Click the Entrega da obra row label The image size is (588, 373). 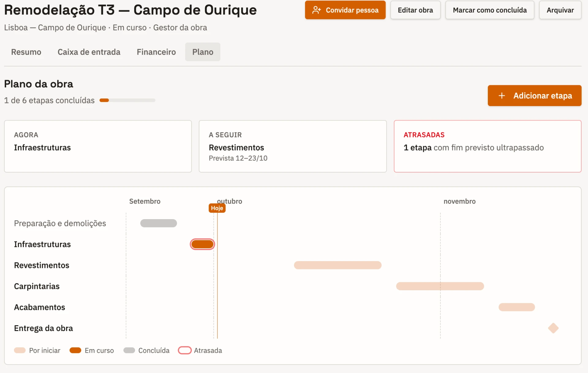point(43,328)
